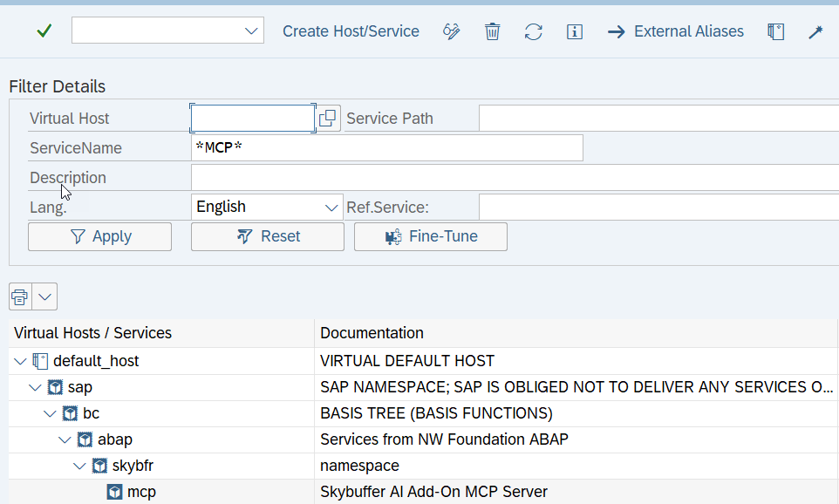Open the Lang. English dropdown

point(331,208)
